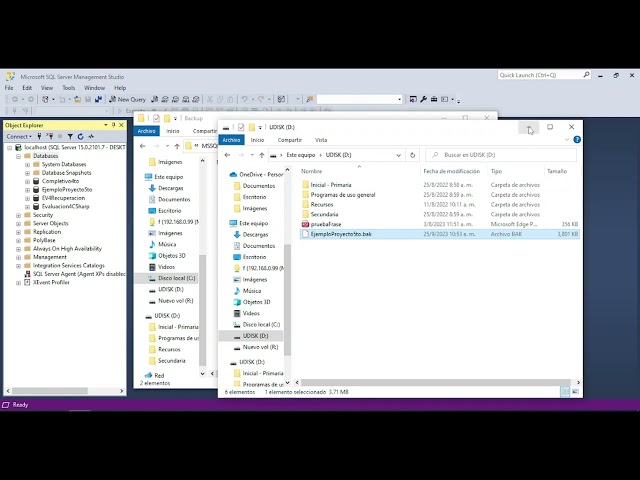Open the File menu in SSMS
640x480 pixels.
[9, 88]
